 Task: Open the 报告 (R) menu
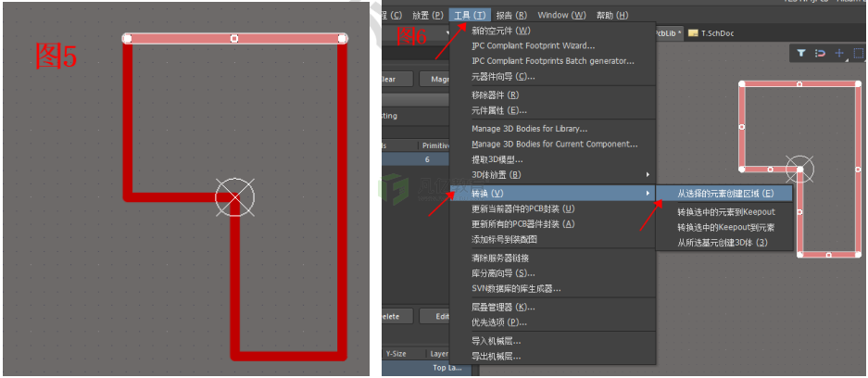point(511,15)
